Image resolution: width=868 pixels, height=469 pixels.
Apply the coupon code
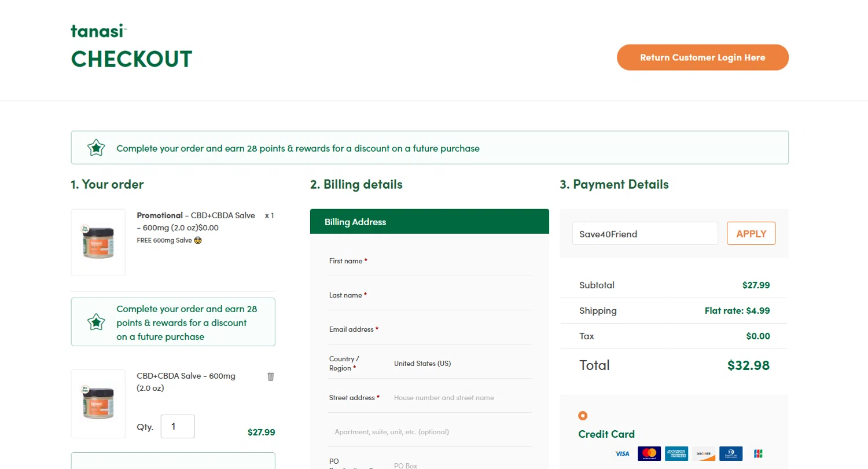coord(751,233)
